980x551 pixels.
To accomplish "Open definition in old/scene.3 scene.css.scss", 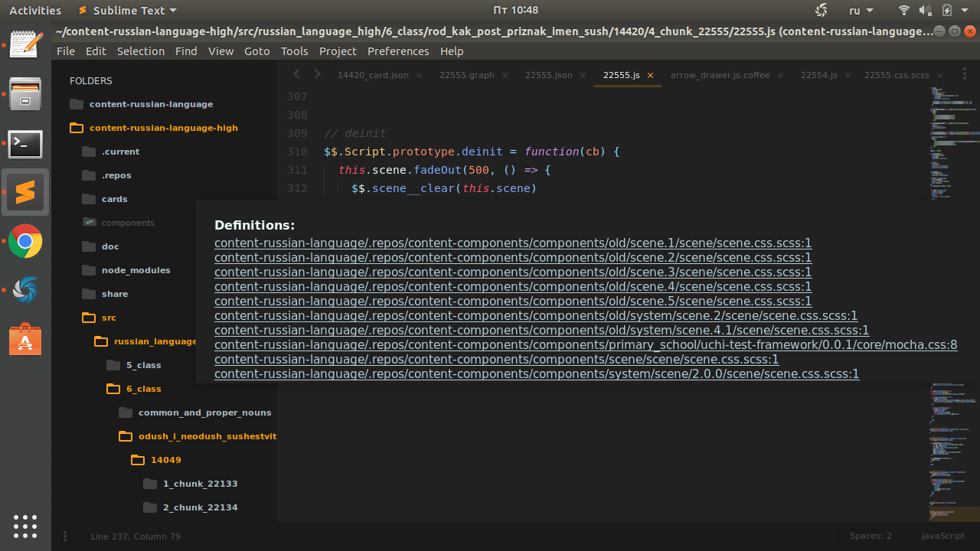I will point(513,272).
